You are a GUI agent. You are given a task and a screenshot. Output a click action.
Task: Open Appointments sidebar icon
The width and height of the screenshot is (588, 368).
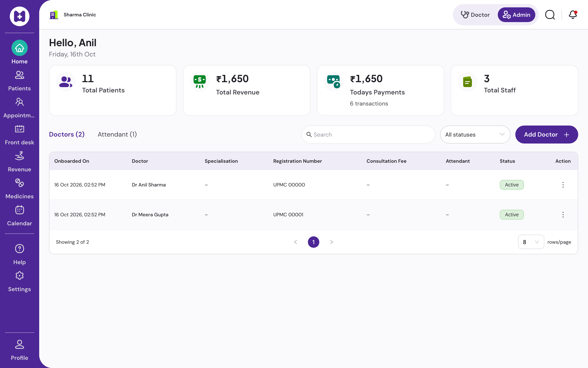tap(19, 102)
